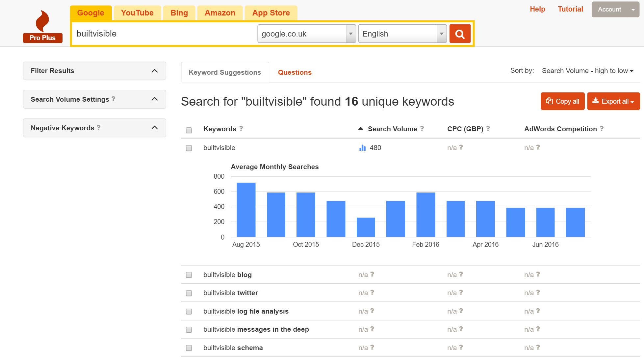Click the 'builtvisible twitter' keyword text
This screenshot has height=358, width=644.
(x=231, y=293)
